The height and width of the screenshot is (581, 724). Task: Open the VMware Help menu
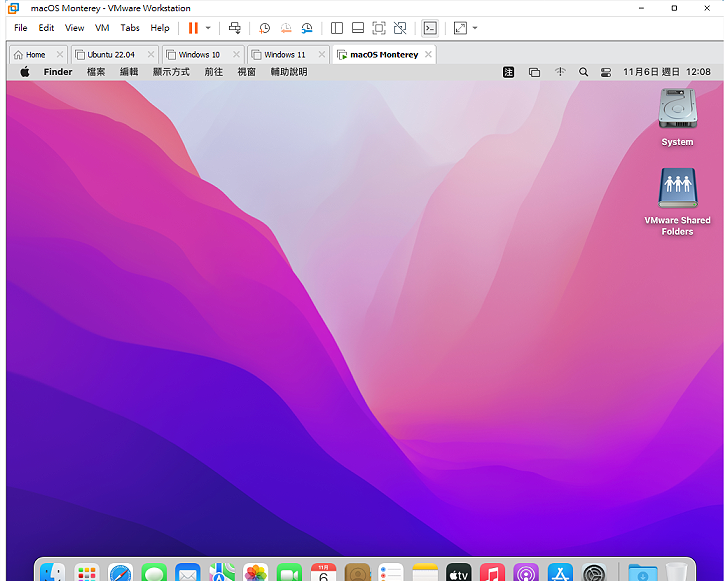click(x=160, y=28)
